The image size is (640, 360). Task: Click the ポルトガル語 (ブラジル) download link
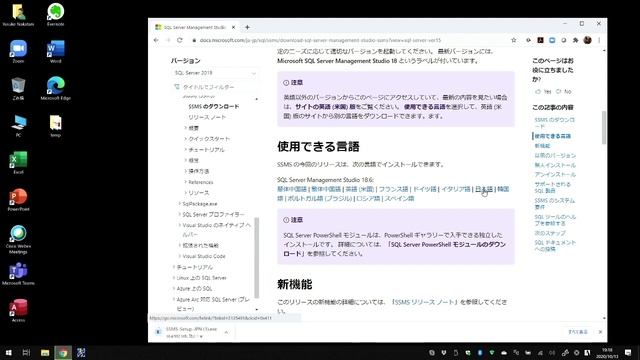click(320, 198)
